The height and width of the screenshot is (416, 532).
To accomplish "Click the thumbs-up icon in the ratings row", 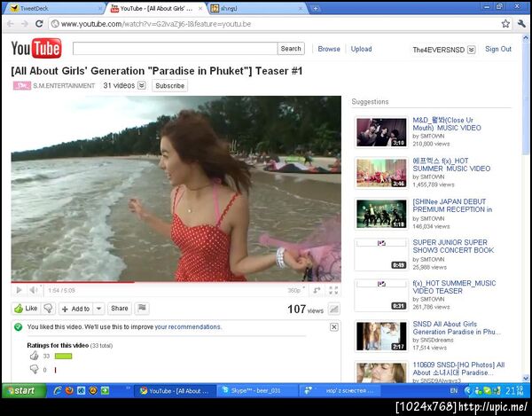I will coord(35,356).
